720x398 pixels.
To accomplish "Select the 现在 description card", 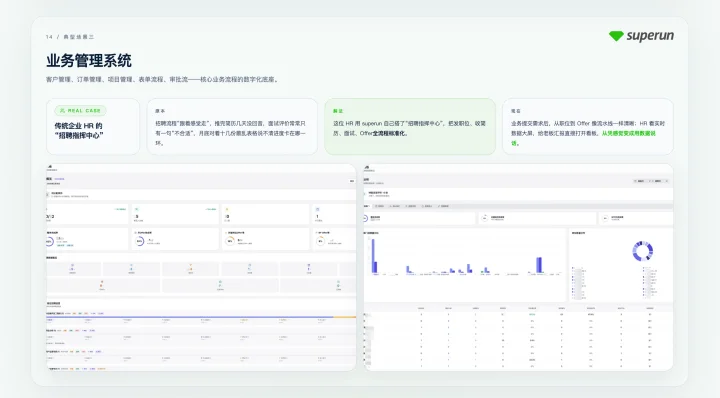I will pos(588,126).
